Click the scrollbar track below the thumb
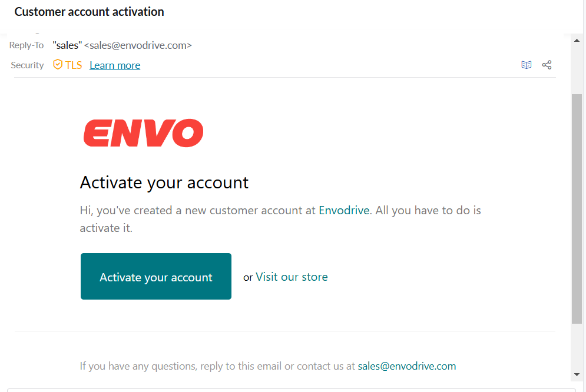The width and height of the screenshot is (586, 392). coord(577,347)
